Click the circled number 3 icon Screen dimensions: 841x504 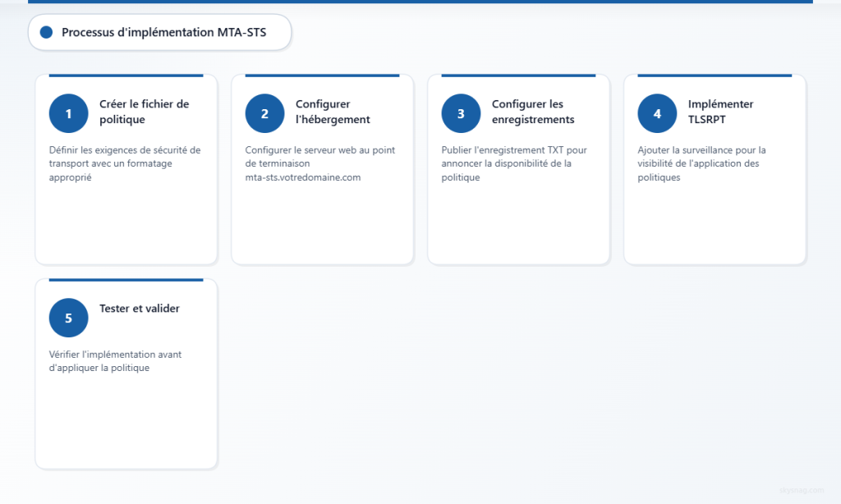point(461,113)
